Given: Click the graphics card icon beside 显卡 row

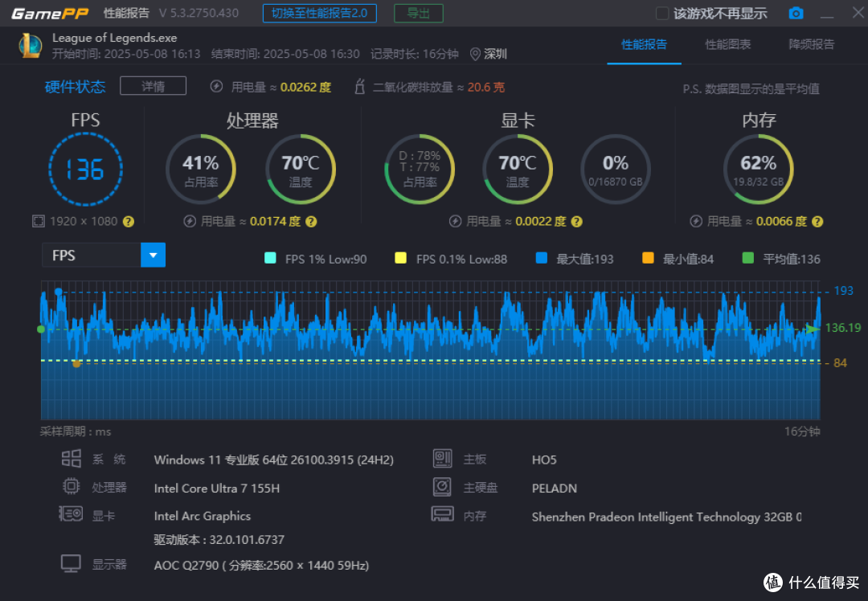Looking at the screenshot, I should pyautogui.click(x=71, y=514).
